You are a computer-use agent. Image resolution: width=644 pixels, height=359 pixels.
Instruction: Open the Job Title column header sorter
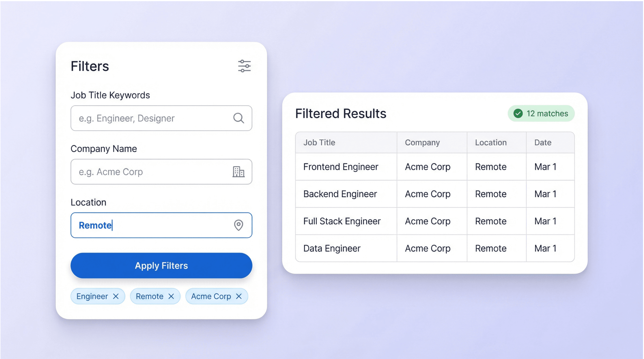(319, 142)
